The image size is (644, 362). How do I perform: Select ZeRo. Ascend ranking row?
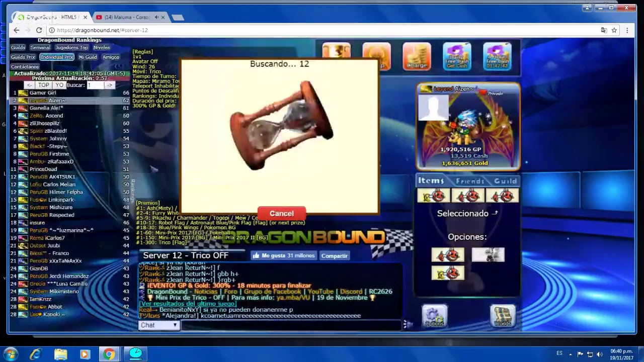pyautogui.click(x=70, y=116)
